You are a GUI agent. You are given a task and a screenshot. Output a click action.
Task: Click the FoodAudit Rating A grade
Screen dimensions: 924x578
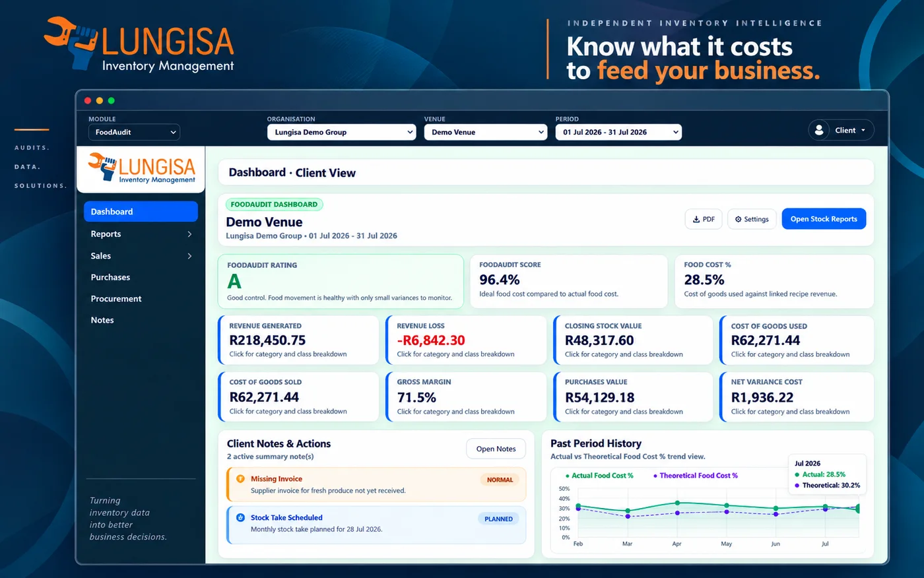[234, 282]
